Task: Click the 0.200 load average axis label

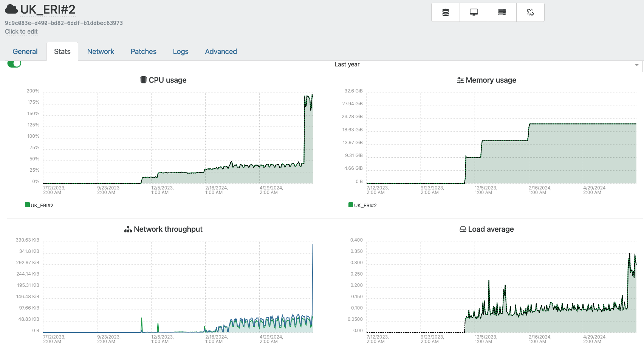Action: pos(356,285)
